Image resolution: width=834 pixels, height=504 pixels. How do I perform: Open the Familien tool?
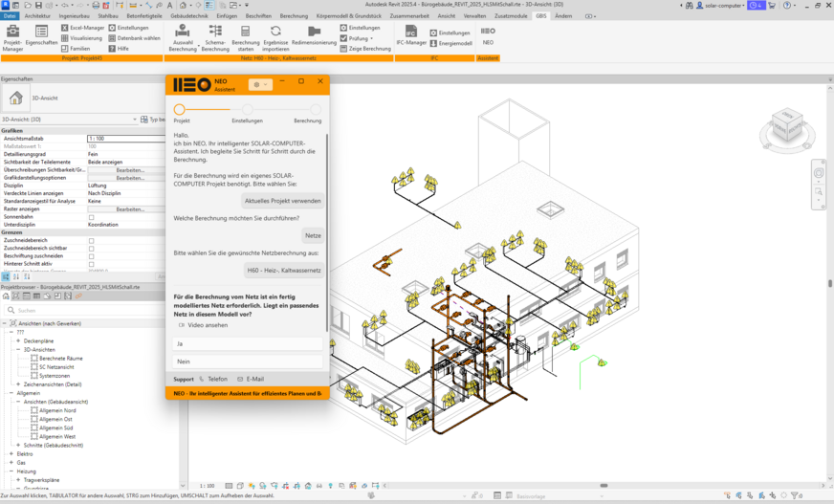(x=76, y=49)
